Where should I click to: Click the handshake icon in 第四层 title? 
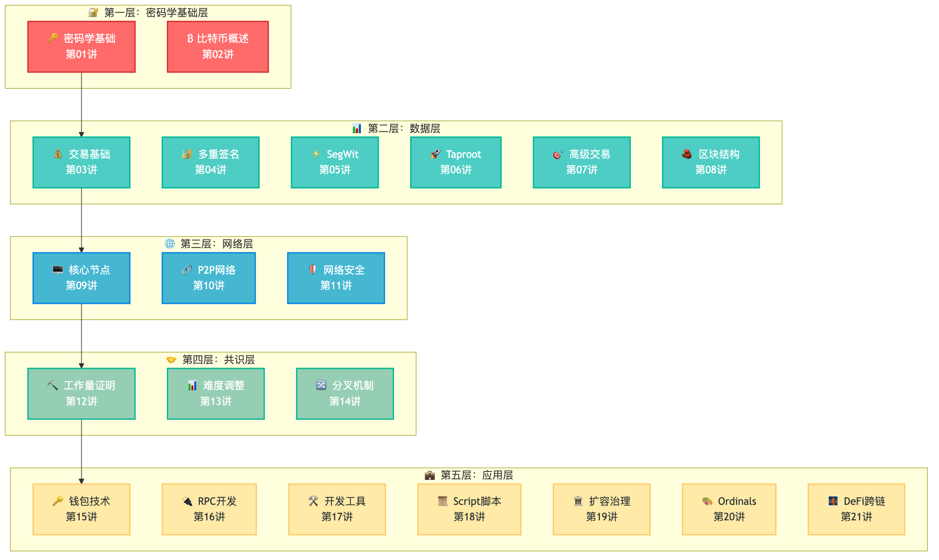[x=171, y=359]
